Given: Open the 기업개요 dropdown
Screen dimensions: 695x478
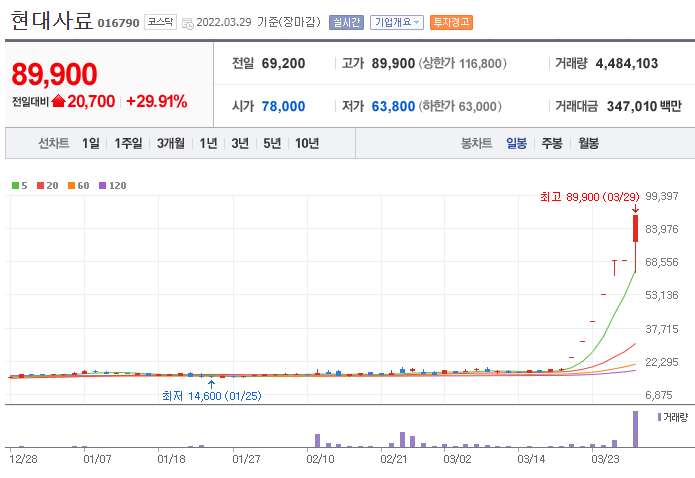Looking at the screenshot, I should pyautogui.click(x=397, y=22).
